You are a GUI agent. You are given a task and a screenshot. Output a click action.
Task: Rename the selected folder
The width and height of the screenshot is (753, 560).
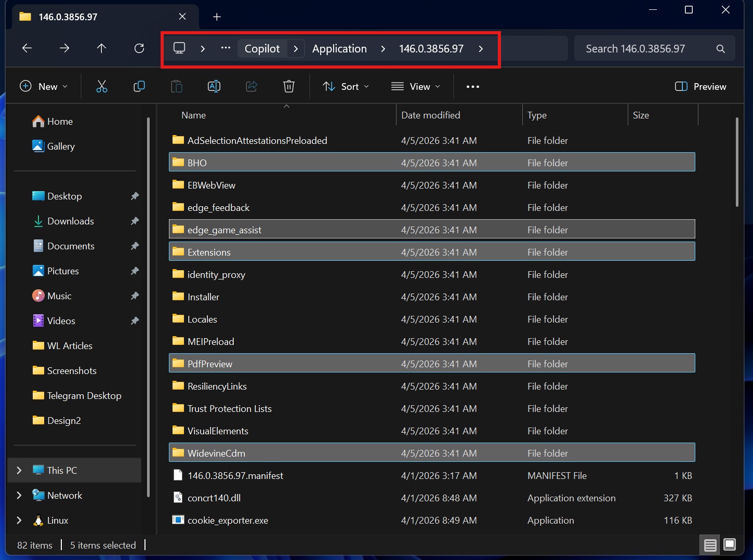[x=214, y=86]
